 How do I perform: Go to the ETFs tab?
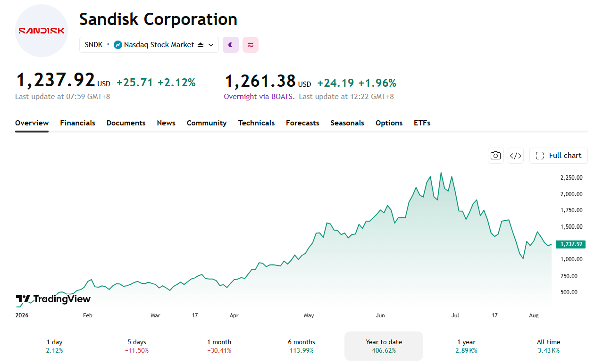coord(422,123)
